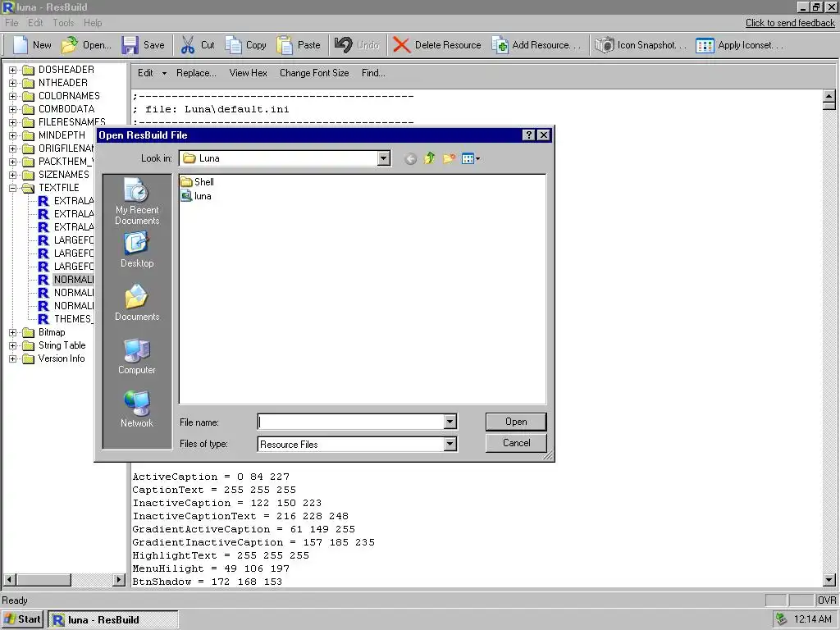The width and height of the screenshot is (840, 630).
Task: Click the send feedback link
Action: tap(790, 23)
